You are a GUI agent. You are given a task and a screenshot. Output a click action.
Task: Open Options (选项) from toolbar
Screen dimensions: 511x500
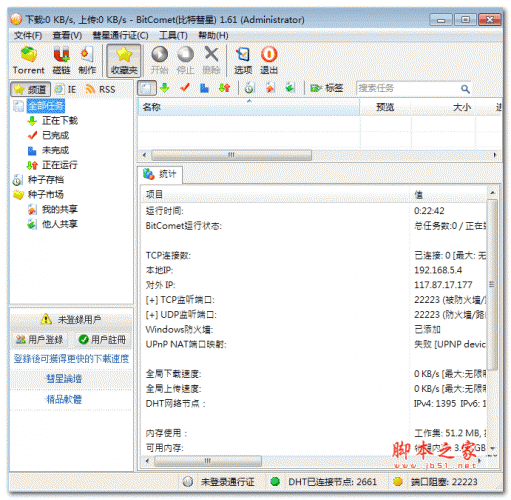[243, 61]
